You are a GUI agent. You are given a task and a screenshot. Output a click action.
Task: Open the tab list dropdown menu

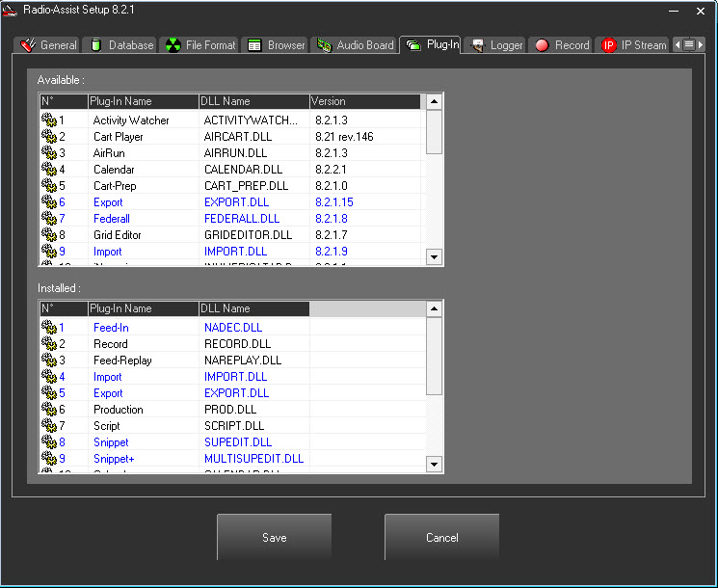pos(689,45)
